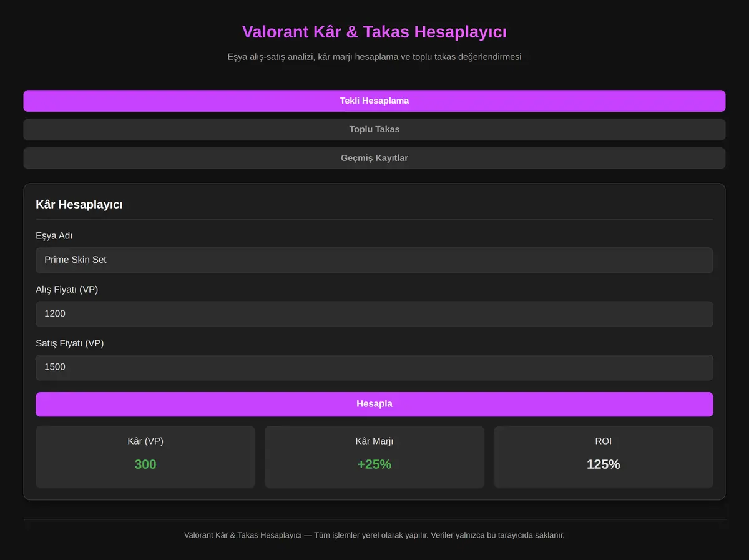Open the Geçmiş Kayıtlar tab
Screen dimensions: 749x560
tap(374, 158)
